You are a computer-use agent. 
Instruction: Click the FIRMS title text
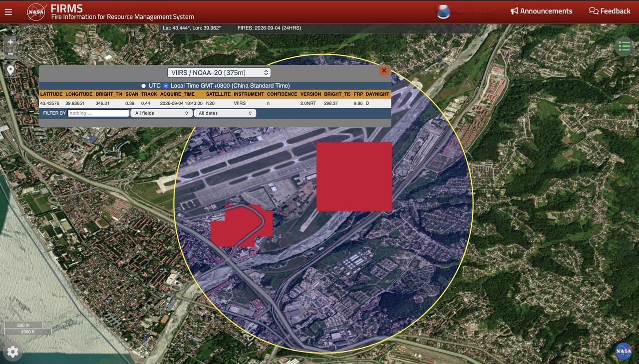pos(66,8)
